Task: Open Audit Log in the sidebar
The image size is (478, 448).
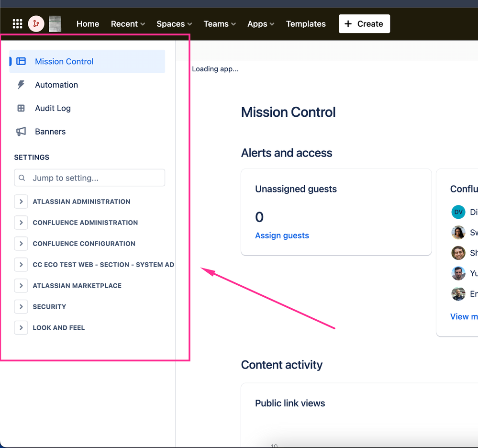Action: [x=87, y=108]
